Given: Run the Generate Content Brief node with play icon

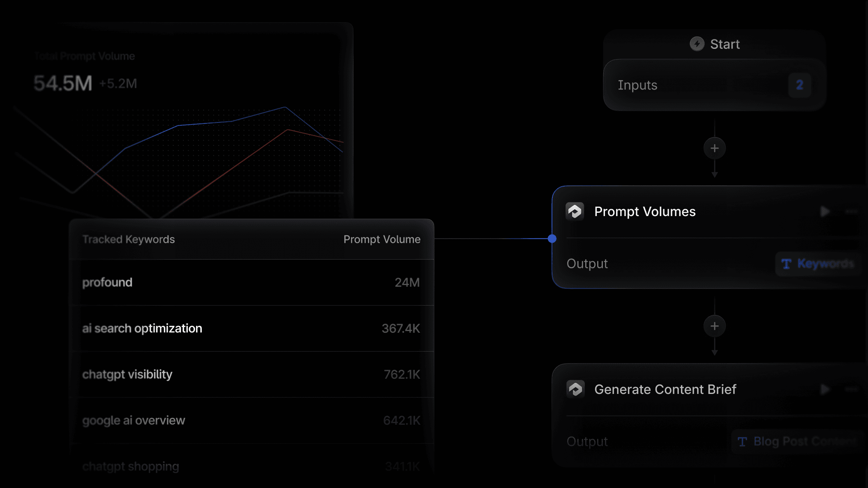Looking at the screenshot, I should pyautogui.click(x=824, y=389).
